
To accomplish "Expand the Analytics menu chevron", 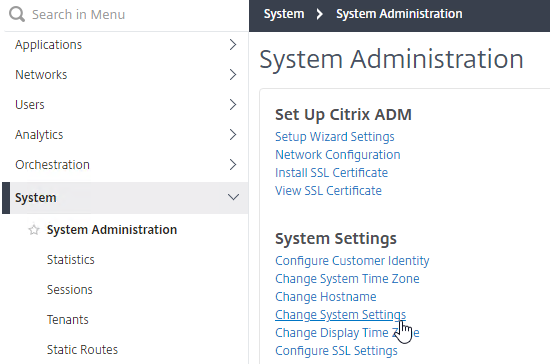I will point(233,135).
